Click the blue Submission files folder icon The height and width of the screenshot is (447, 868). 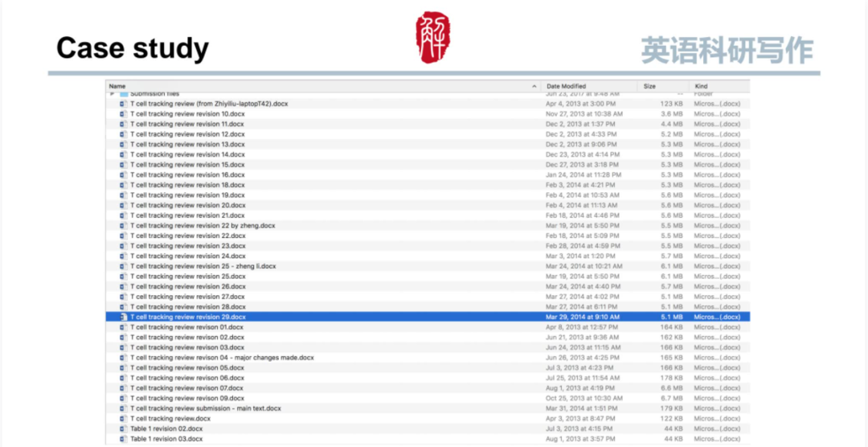pyautogui.click(x=124, y=94)
